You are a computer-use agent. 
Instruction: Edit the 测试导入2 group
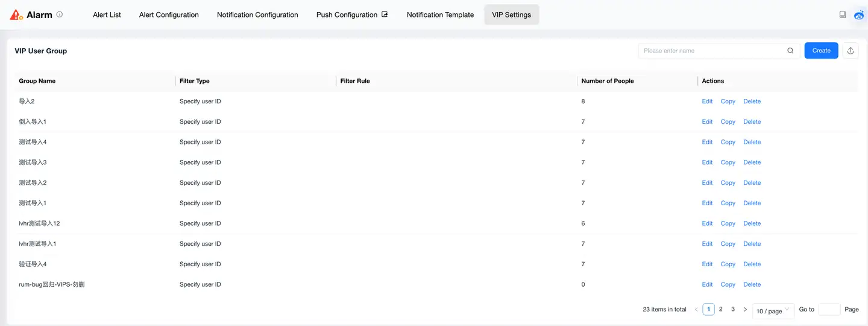click(x=707, y=183)
